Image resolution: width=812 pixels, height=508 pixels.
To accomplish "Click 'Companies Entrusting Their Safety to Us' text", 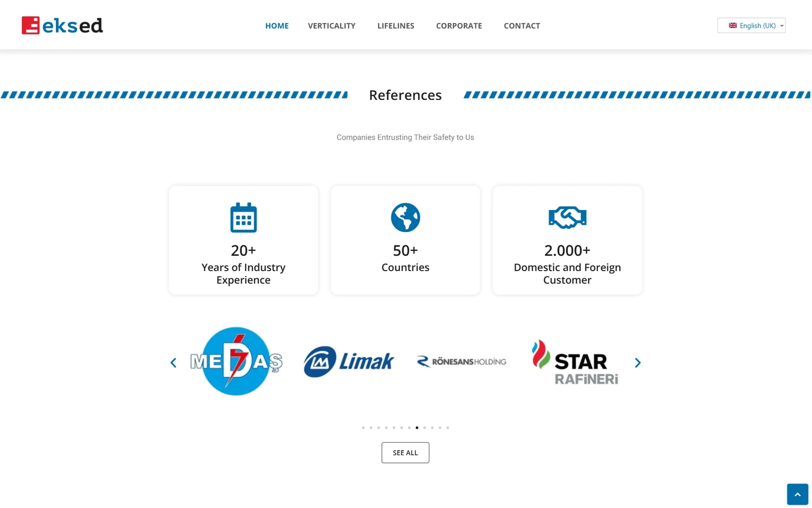I will click(x=405, y=137).
